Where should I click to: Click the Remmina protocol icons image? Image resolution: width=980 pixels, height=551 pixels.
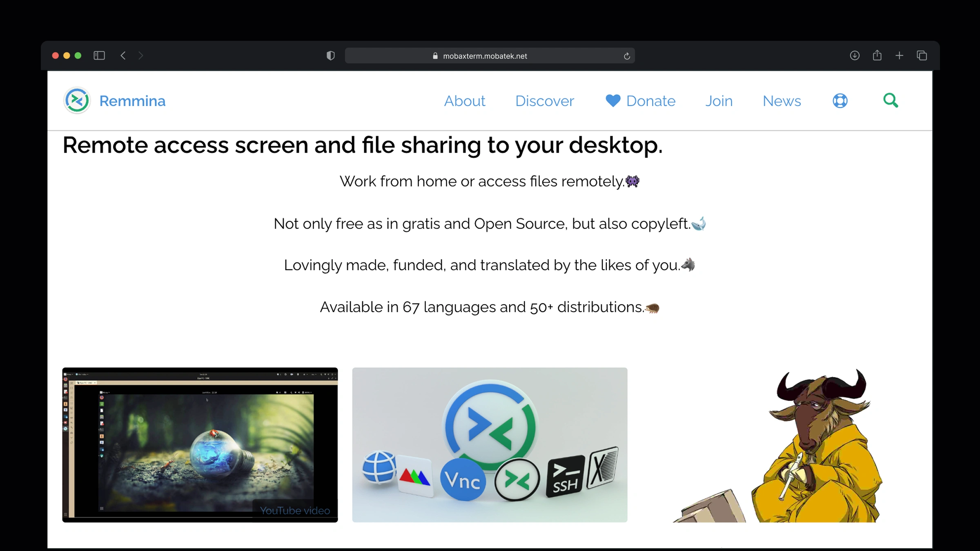[x=490, y=445]
